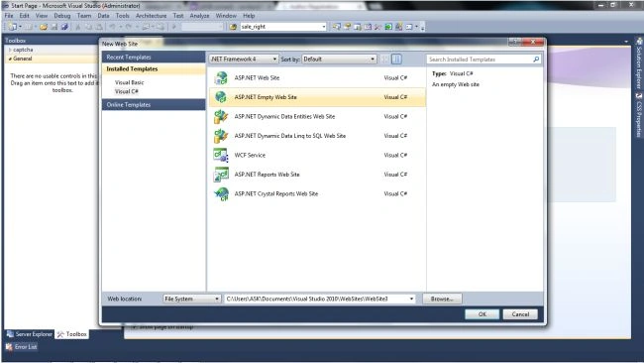644x363 pixels.
Task: Click the Dynamic Data Entities Web Site icon
Action: click(x=221, y=116)
